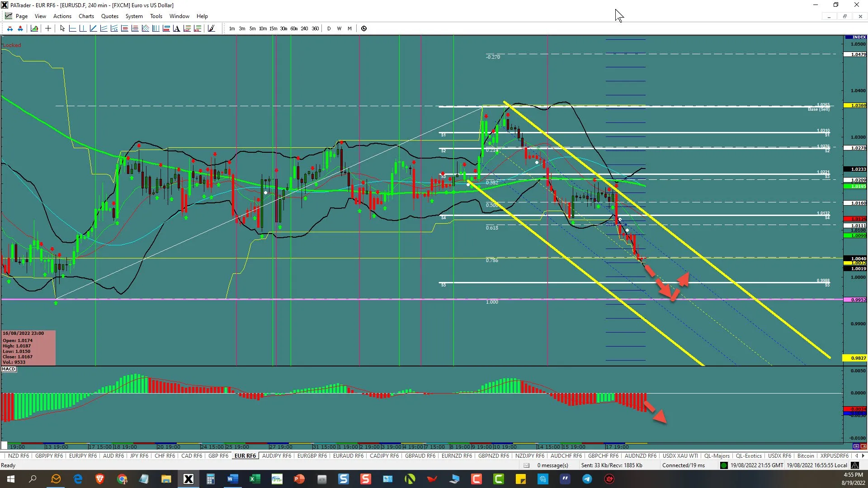This screenshot has height=488, width=868.
Task: Switch chart to daily (D) timeframe
Action: [329, 28]
